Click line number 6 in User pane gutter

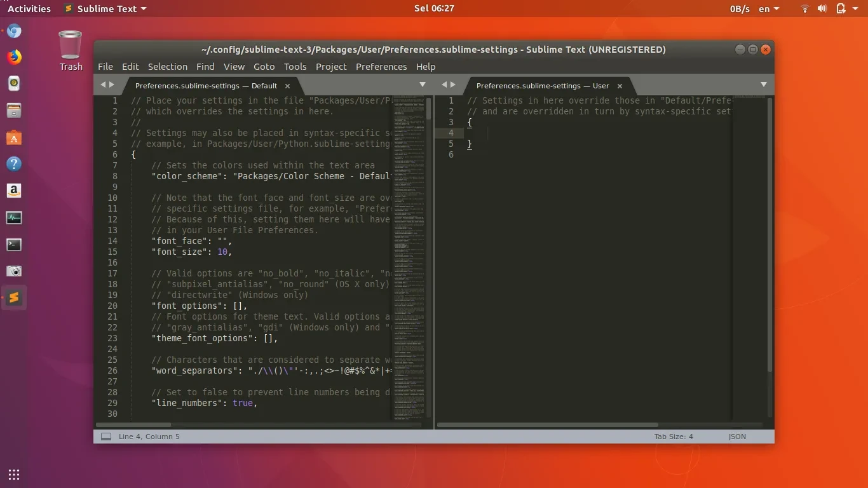(451, 154)
